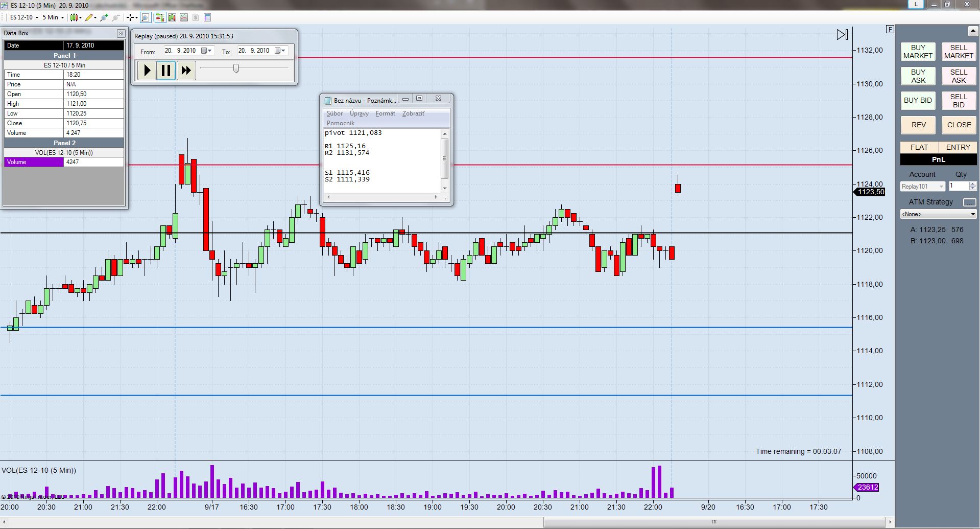Toggle the data box magnifier button
980x529 pixels.
(x=146, y=17)
